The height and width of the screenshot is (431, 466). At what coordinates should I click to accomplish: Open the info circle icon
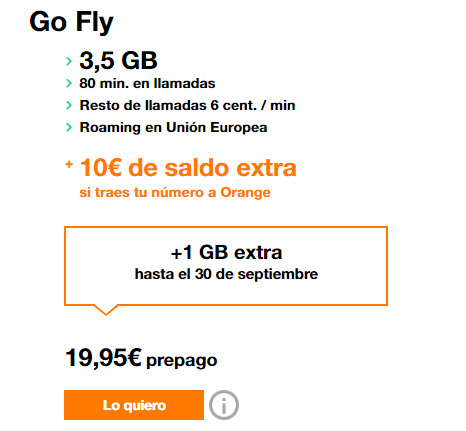point(224,405)
